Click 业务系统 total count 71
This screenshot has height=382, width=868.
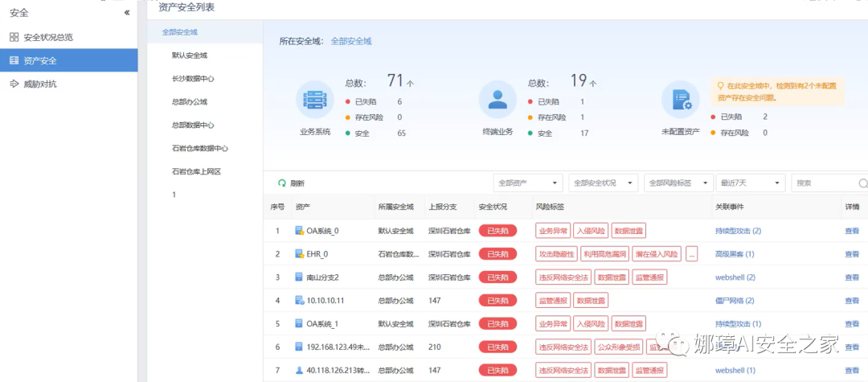pos(395,81)
